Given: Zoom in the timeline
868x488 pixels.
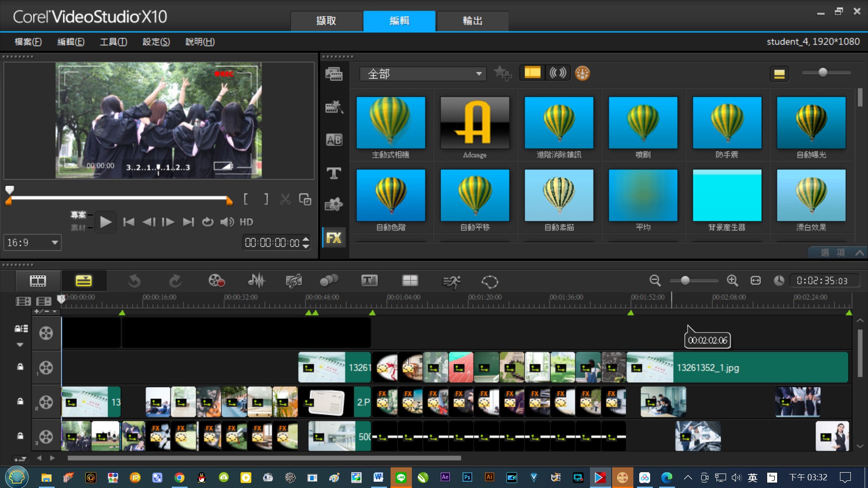Looking at the screenshot, I should (x=732, y=281).
